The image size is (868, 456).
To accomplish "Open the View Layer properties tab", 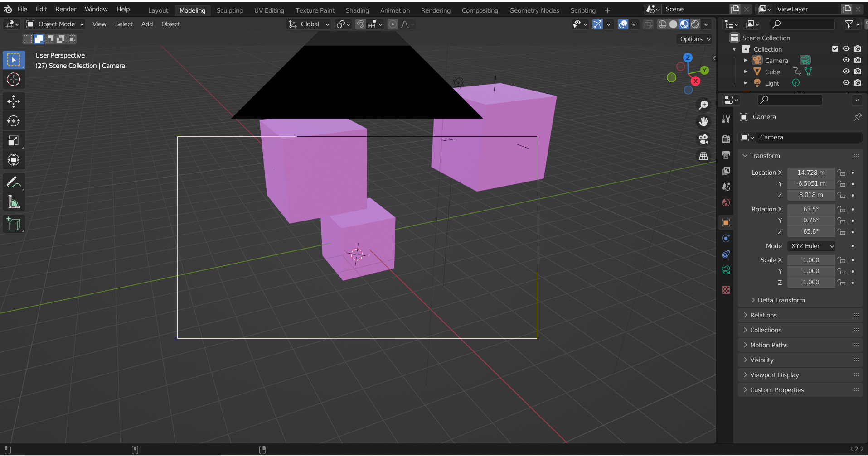I will click(726, 171).
